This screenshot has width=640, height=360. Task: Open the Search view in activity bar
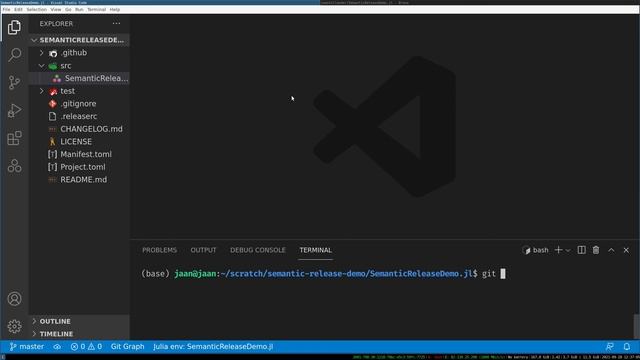click(x=14, y=55)
